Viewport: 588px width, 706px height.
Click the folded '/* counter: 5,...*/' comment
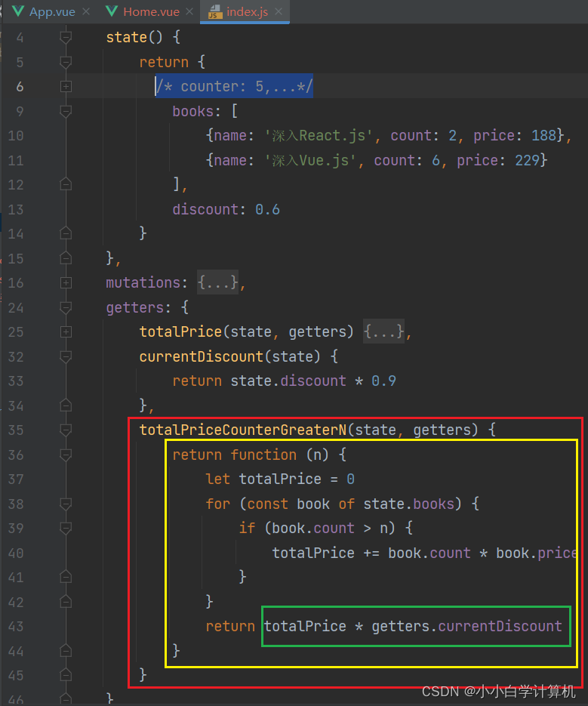pyautogui.click(x=234, y=86)
